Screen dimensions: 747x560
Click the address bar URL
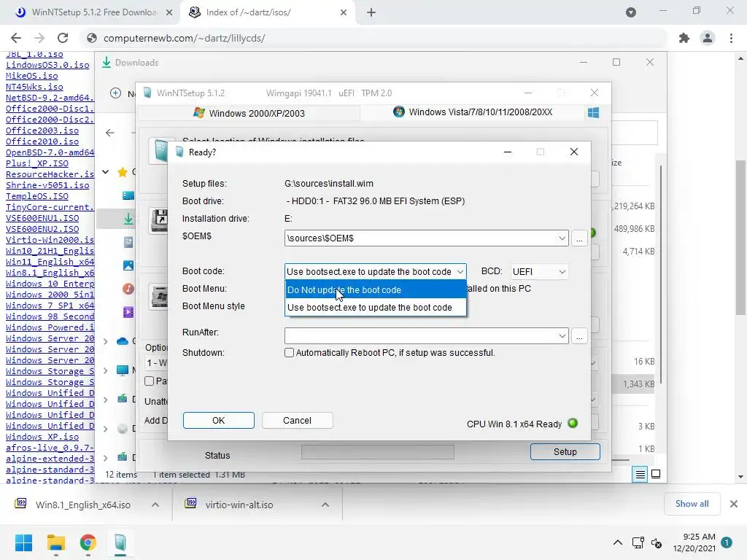(x=185, y=38)
